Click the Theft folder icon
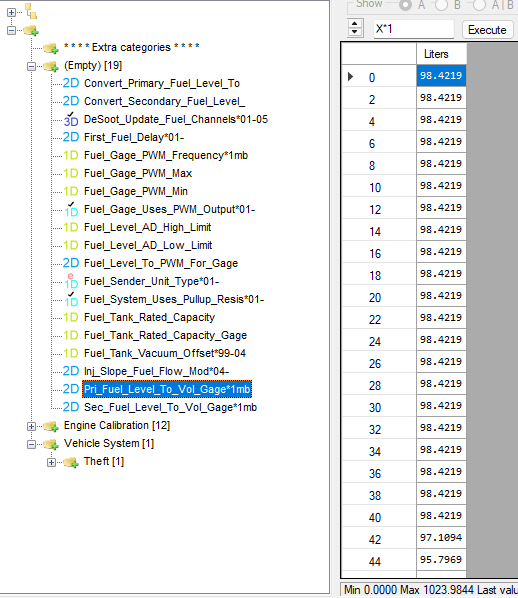Viewport: 518px width, 598px height. coord(71,462)
